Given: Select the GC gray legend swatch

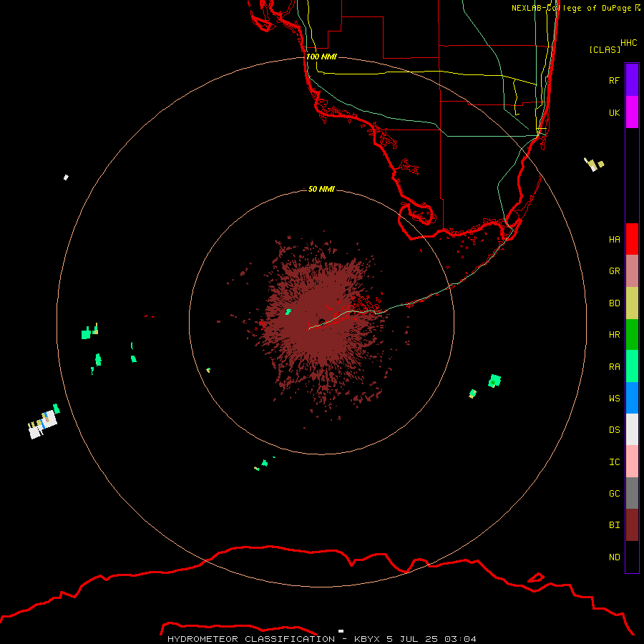Looking at the screenshot, I should [x=632, y=493].
